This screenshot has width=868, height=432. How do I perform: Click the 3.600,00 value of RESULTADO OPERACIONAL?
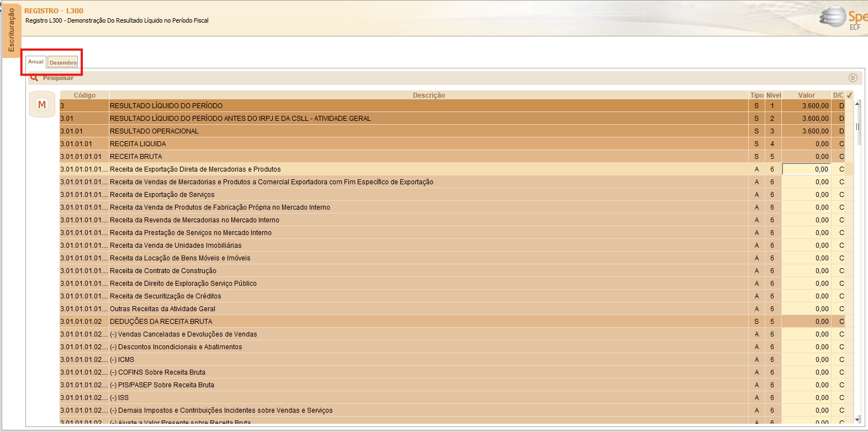coord(815,131)
